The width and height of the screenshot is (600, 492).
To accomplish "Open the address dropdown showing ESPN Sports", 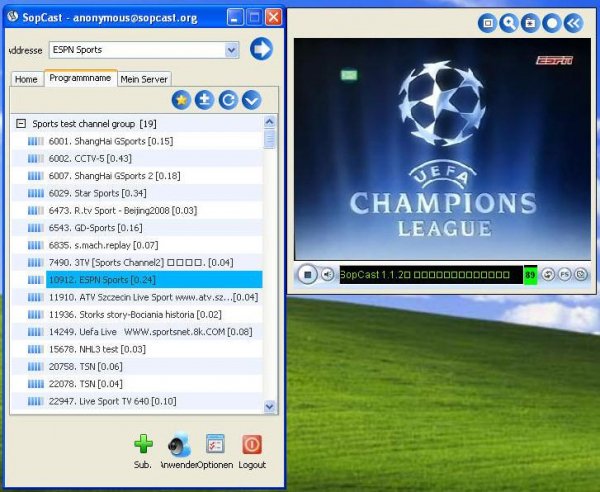I will pos(232,50).
